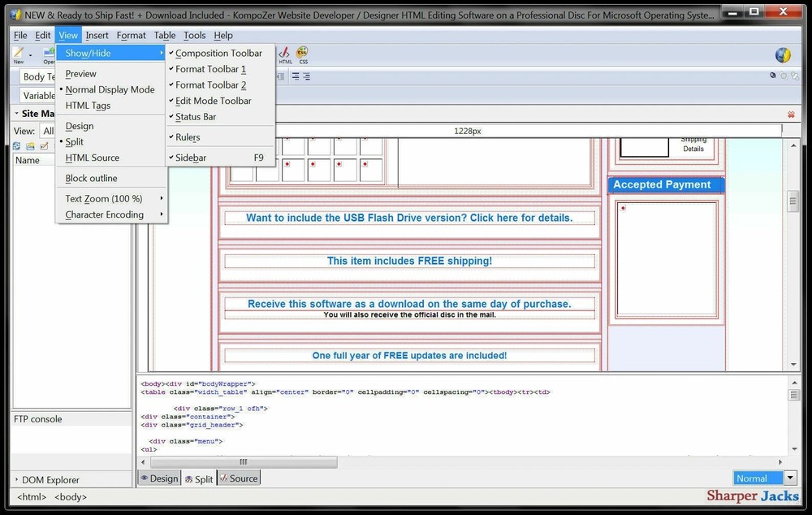Open the Table menu

[x=164, y=35]
